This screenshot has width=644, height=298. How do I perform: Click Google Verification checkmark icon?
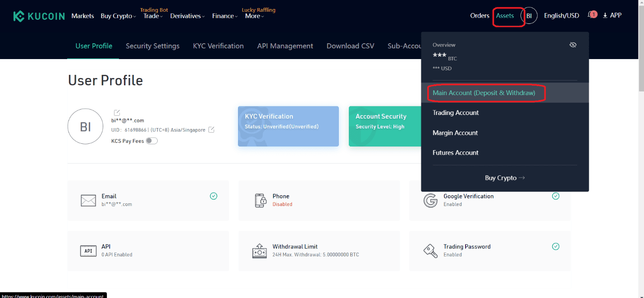[556, 196]
